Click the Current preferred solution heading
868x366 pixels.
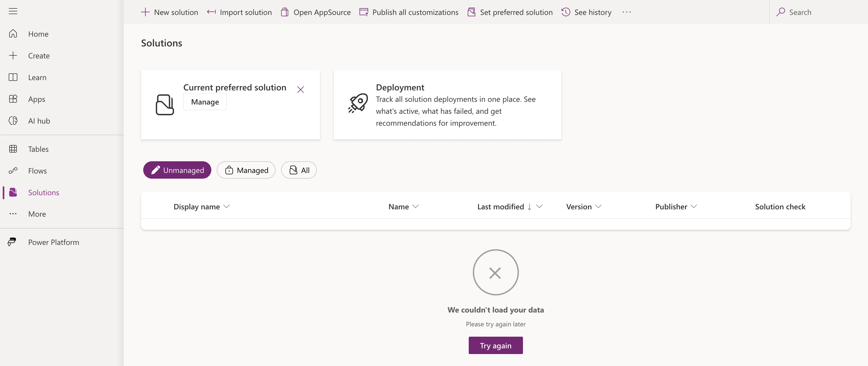(x=235, y=87)
